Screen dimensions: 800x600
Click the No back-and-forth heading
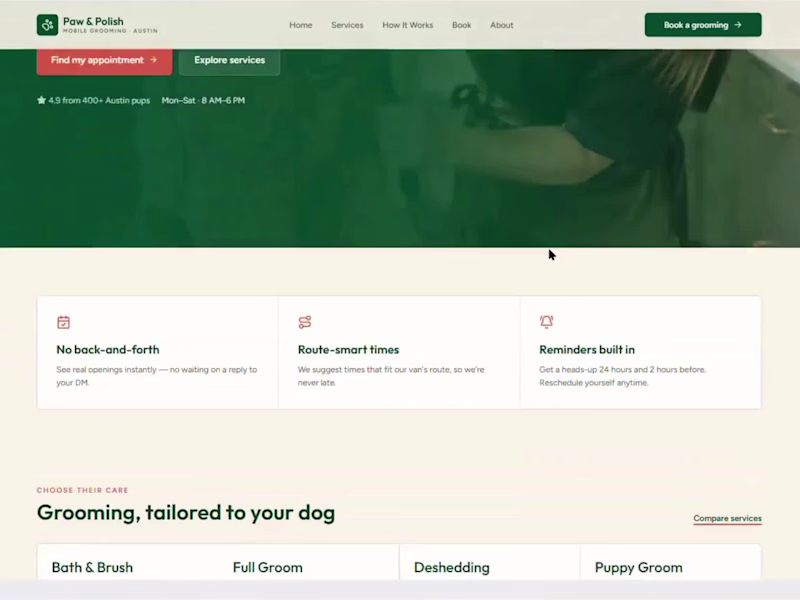(x=108, y=349)
